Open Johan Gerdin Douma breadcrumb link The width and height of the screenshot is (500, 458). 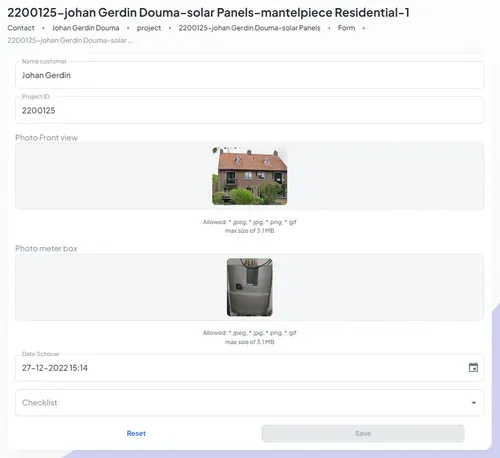pos(85,28)
